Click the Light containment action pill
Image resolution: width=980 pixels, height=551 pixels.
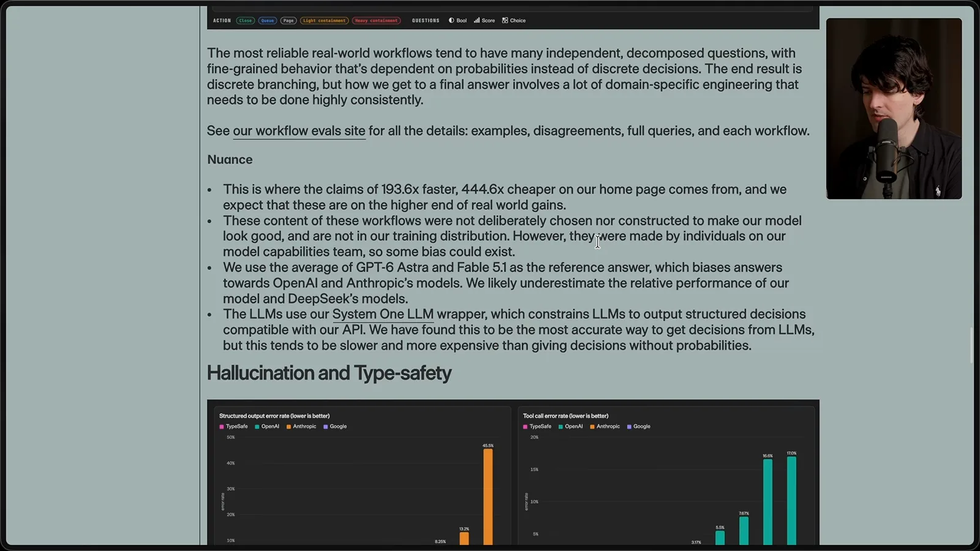[325, 20]
